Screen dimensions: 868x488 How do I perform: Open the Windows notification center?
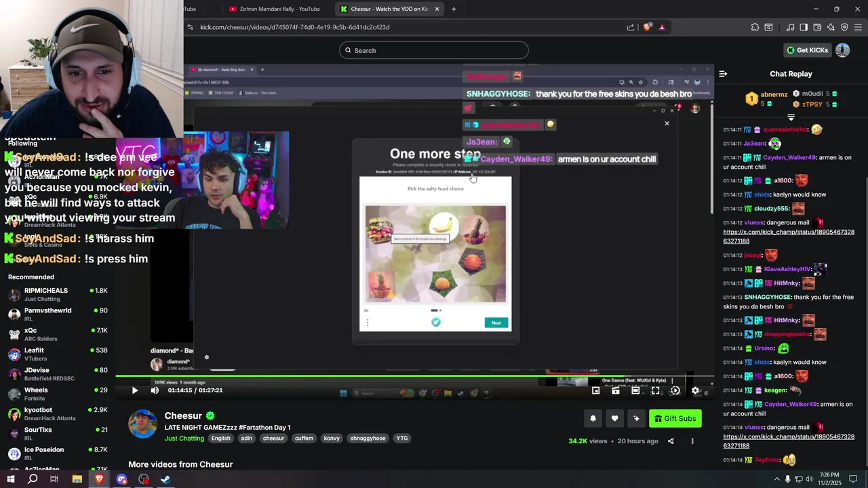point(854,479)
